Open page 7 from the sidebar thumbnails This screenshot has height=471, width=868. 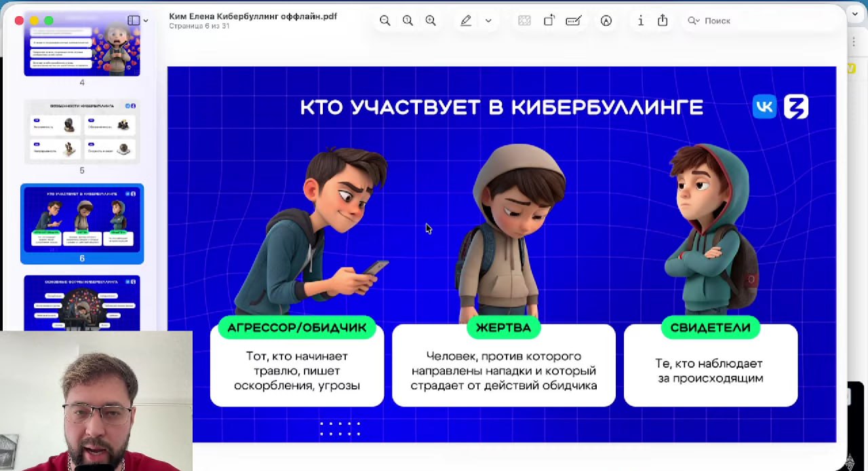point(81,302)
